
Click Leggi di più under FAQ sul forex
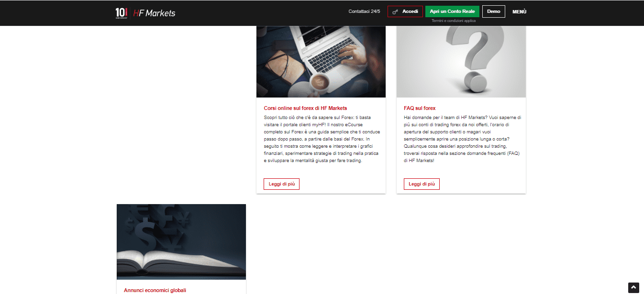422,184
